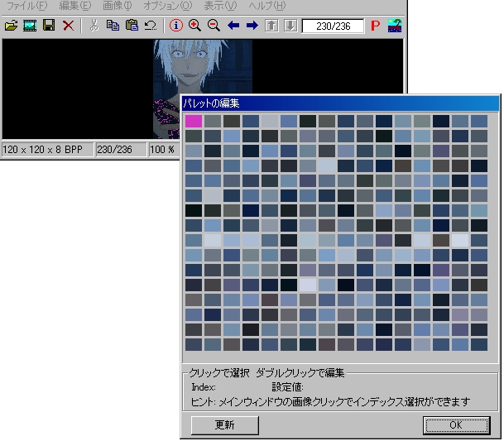Viewport: 504px width, 441px height.
Task: Open the ファイル(F) menu
Action: pos(26,6)
